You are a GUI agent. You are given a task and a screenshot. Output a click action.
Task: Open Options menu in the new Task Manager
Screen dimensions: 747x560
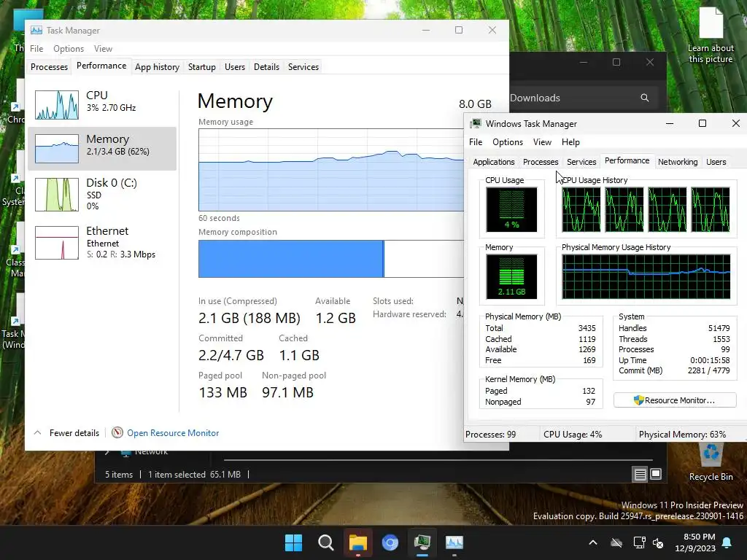tap(69, 49)
